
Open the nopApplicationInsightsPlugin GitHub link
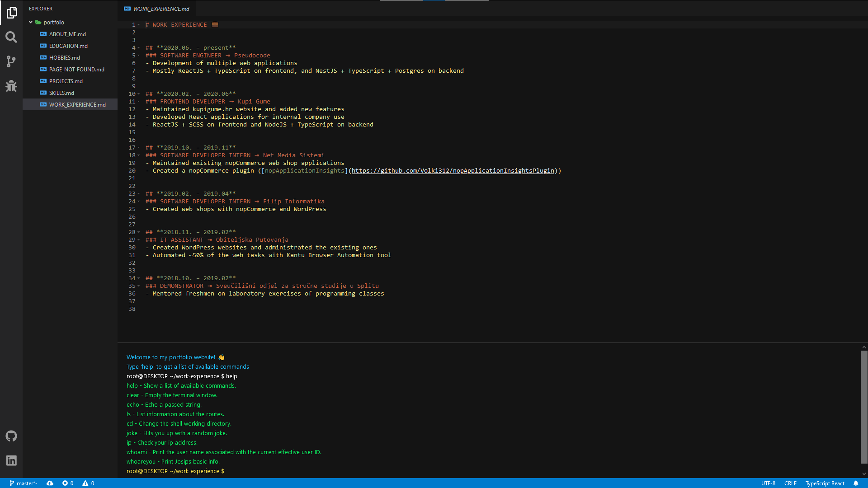click(x=452, y=170)
